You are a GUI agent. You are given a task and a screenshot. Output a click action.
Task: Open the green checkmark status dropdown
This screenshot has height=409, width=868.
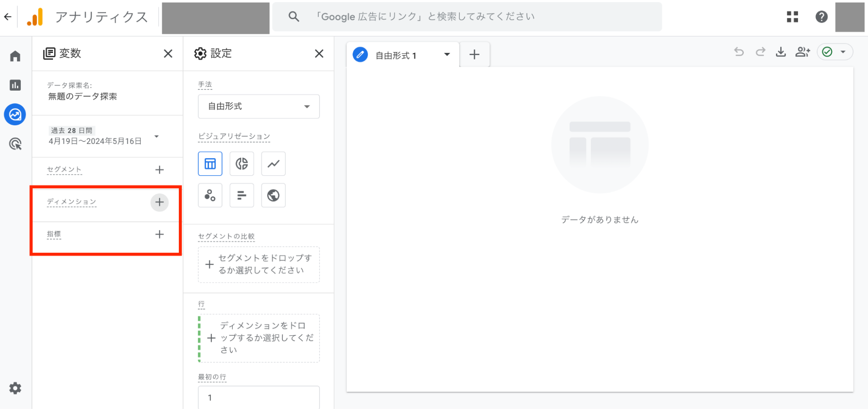(x=835, y=52)
